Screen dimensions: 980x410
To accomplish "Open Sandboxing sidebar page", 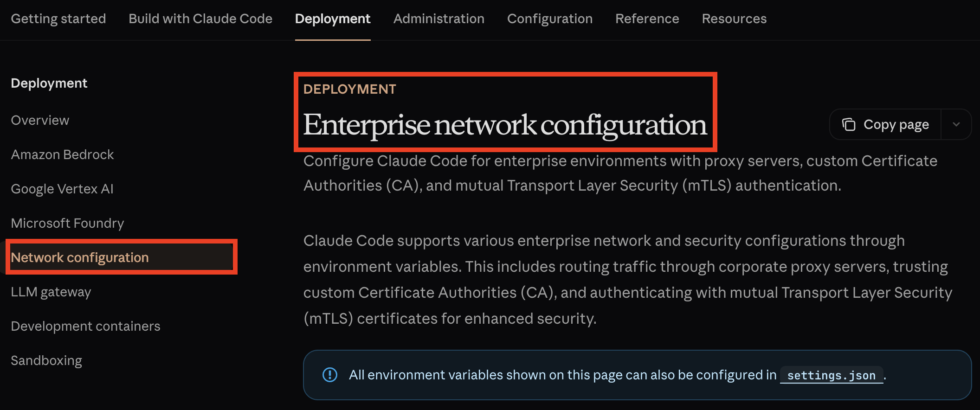I will tap(46, 360).
